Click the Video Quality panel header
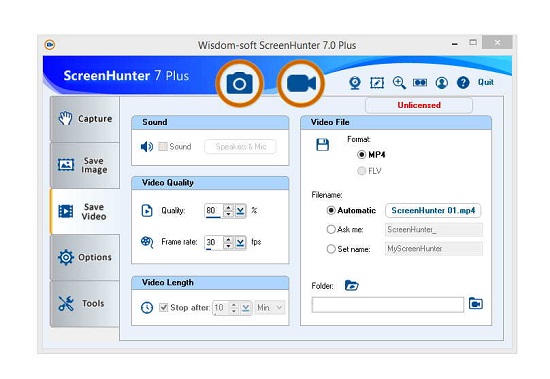Image resolution: width=550 pixels, height=379 pixels. coord(210,183)
